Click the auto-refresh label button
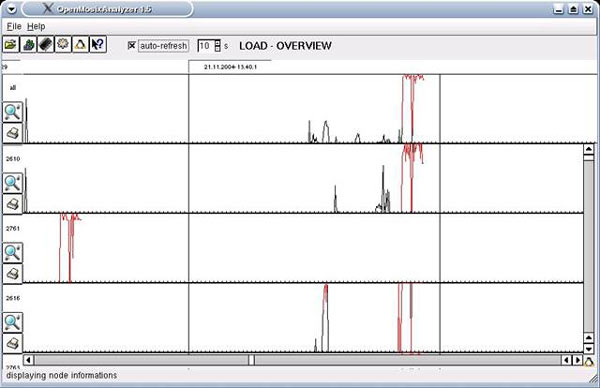The height and width of the screenshot is (388, 600). tap(163, 46)
